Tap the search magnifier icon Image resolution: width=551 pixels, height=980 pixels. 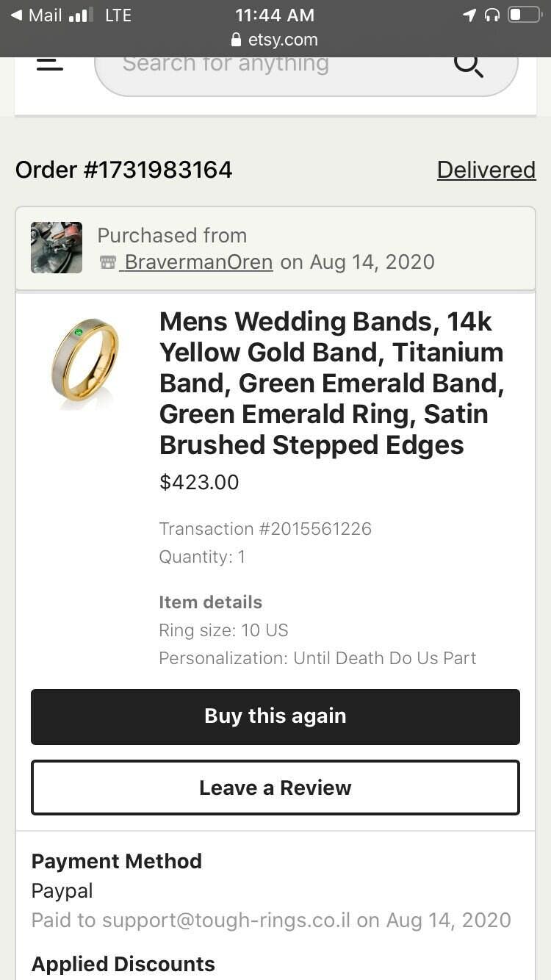[x=468, y=65]
